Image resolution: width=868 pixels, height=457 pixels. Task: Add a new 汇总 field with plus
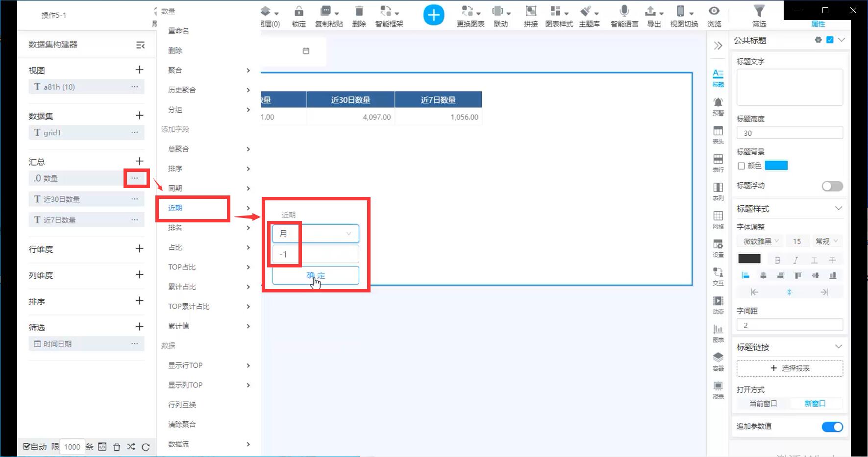click(140, 161)
